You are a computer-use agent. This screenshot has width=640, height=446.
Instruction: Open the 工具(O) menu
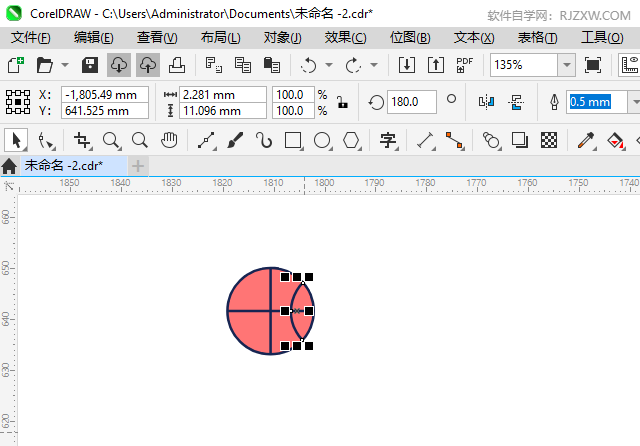point(602,38)
